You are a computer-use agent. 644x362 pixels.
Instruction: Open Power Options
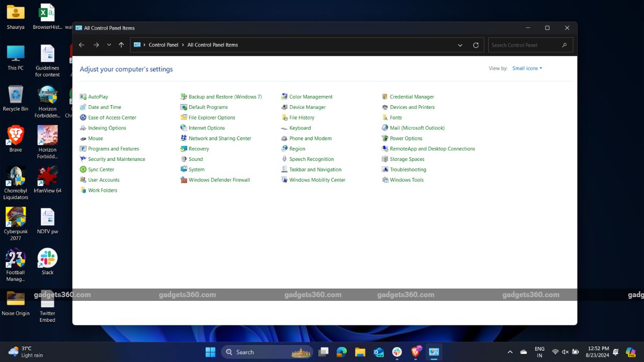coord(405,138)
